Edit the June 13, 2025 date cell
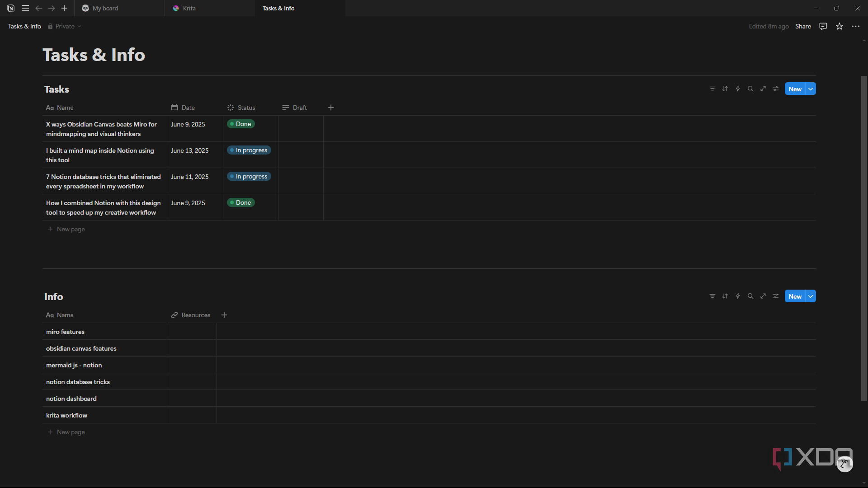The height and width of the screenshot is (488, 868). [195, 155]
